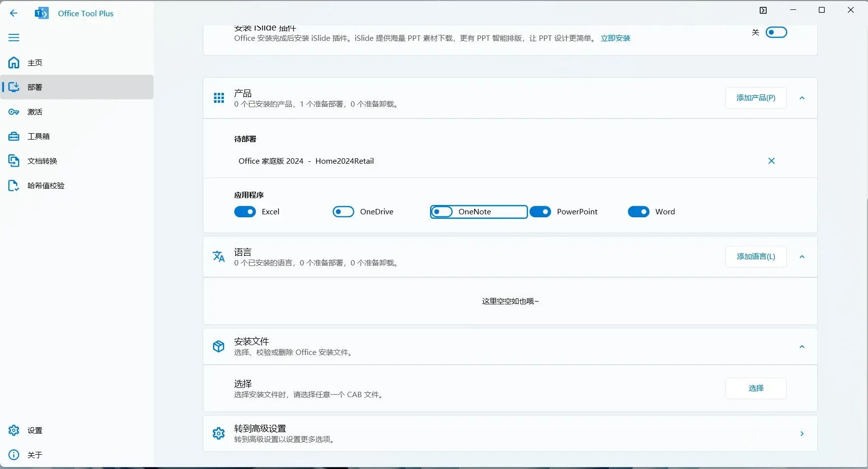
Task: Open the 文档转换 document conversion page
Action: point(77,161)
